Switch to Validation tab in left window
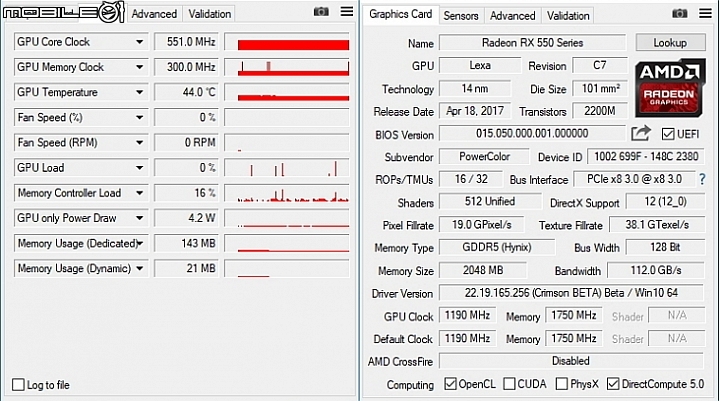 [x=209, y=14]
